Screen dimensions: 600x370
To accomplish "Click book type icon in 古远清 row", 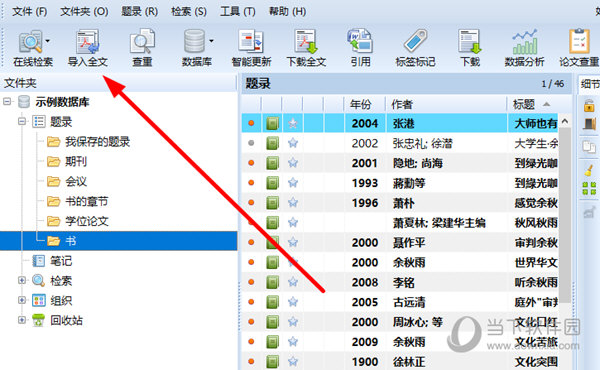I will 272,302.
